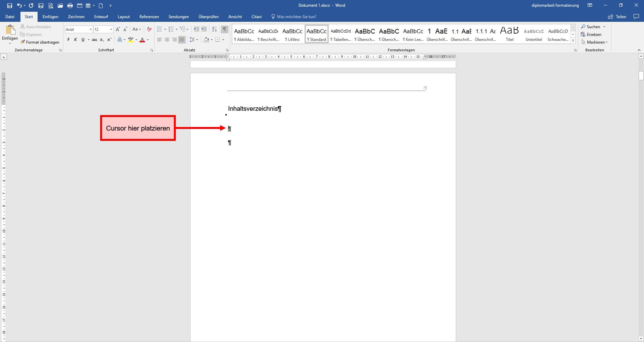Open the comments speech bubble icon
644x342 pixels.
(x=636, y=17)
